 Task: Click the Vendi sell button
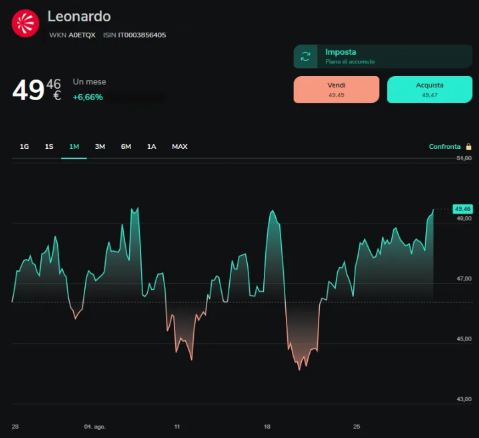tap(336, 89)
